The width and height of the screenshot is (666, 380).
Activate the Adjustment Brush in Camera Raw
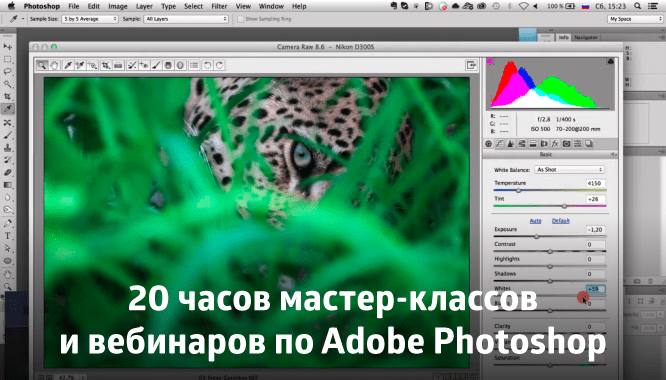pyautogui.click(x=156, y=65)
